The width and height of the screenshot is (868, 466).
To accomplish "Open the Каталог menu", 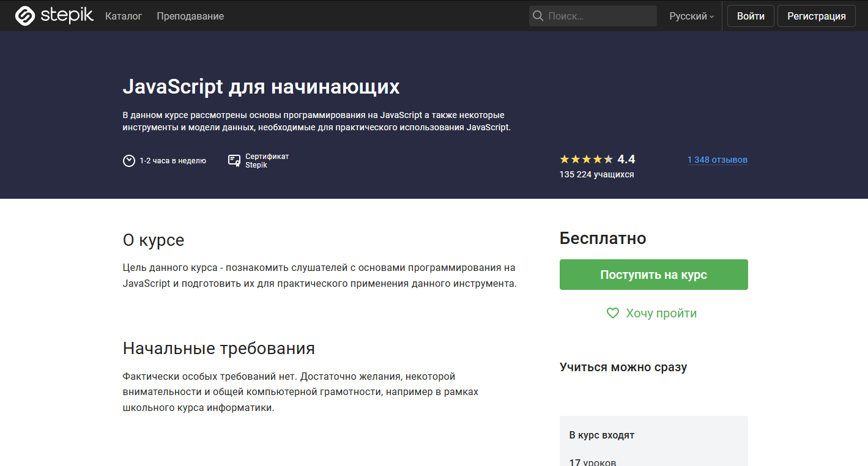I will pyautogui.click(x=124, y=16).
